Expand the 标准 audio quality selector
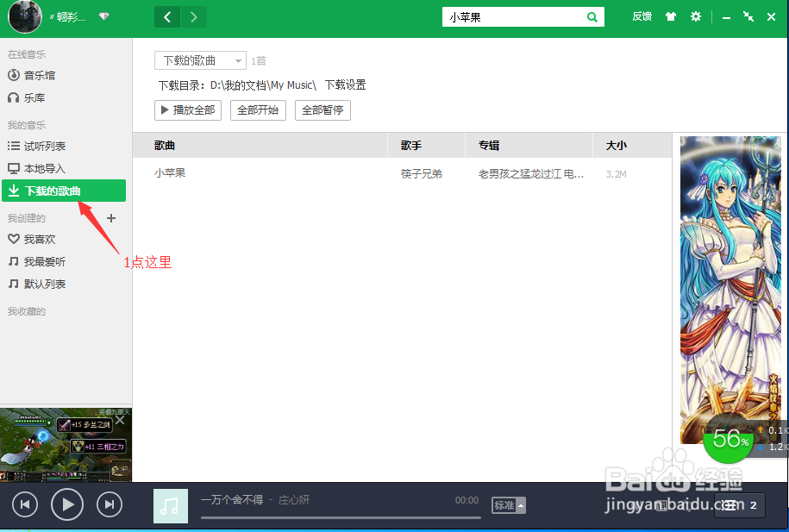Viewport: 789px width, 532px height. click(508, 504)
